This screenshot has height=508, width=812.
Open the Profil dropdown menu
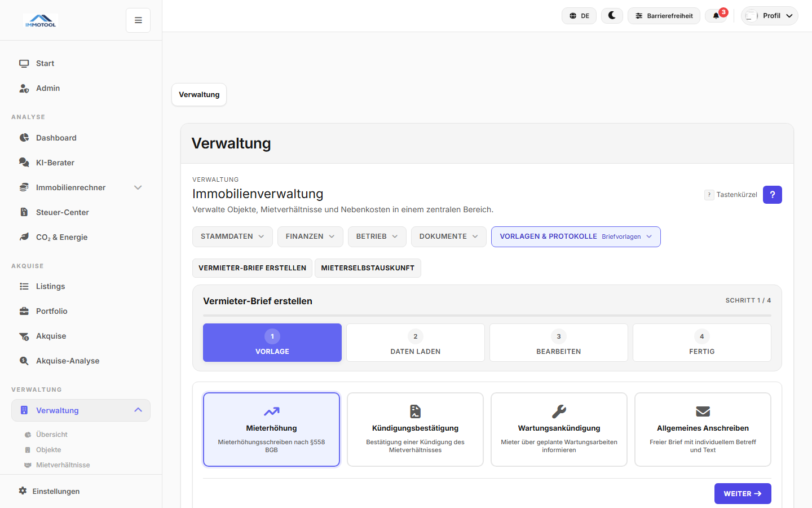click(770, 16)
